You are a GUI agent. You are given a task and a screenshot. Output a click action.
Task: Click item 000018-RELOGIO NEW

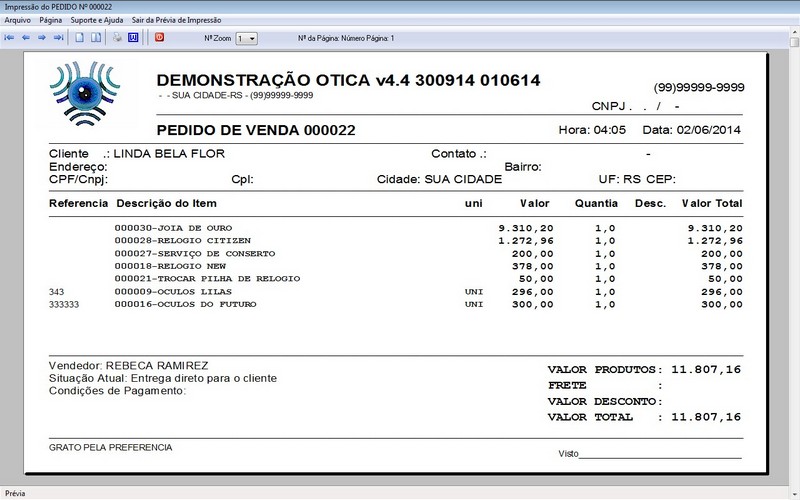click(170, 266)
